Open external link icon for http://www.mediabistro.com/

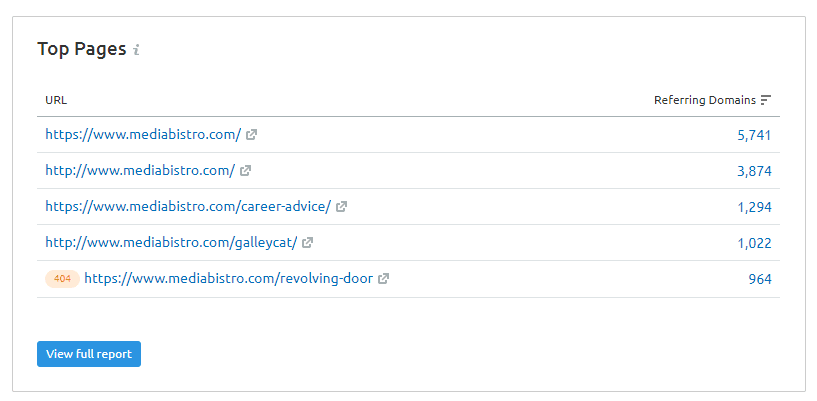245,171
